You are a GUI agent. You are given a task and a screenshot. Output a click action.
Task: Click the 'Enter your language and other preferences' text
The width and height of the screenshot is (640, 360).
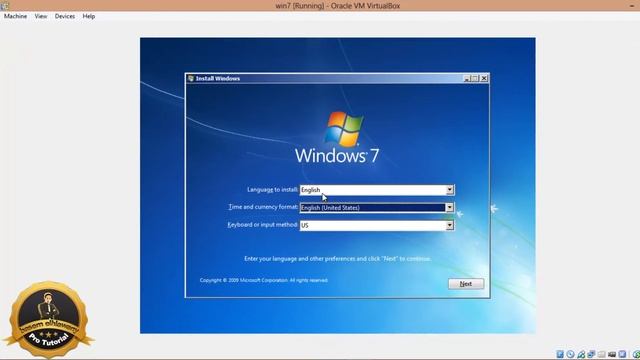click(x=337, y=259)
